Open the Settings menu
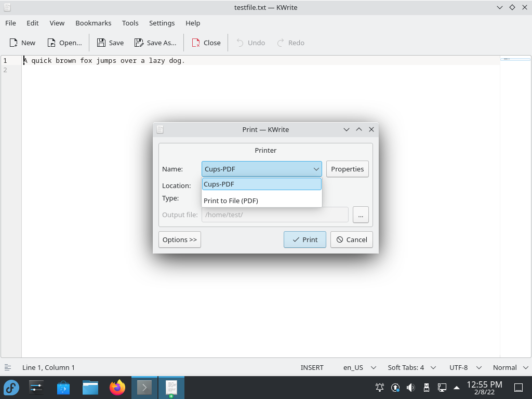This screenshot has height=399, width=532. pyautogui.click(x=162, y=23)
